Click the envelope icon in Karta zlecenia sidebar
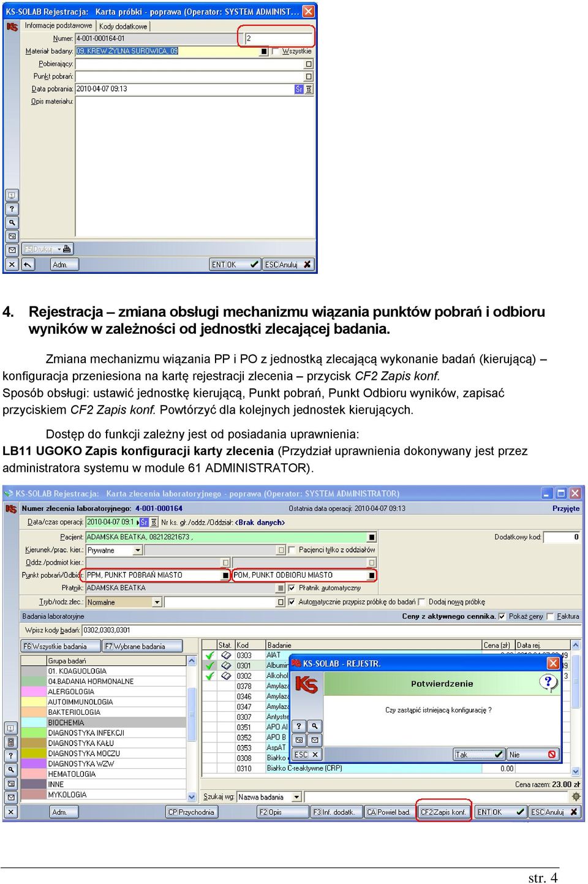 click(10, 797)
